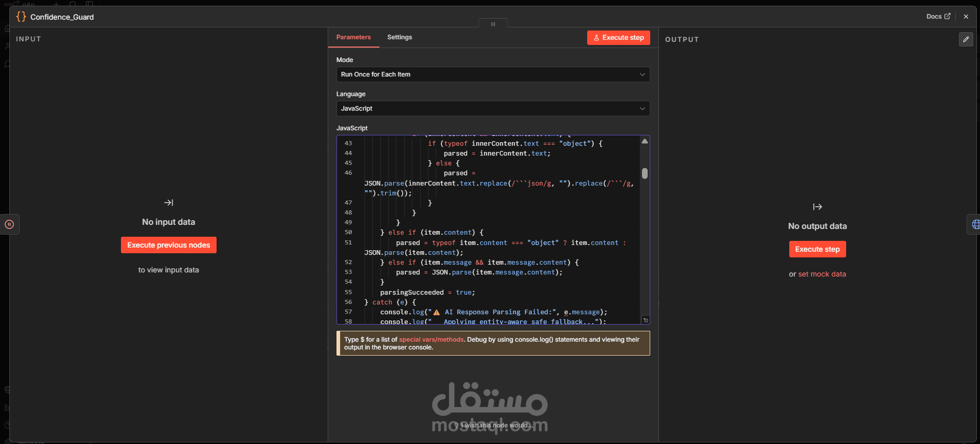
Task: Click the I wish this node would... link
Action: [x=493, y=425]
